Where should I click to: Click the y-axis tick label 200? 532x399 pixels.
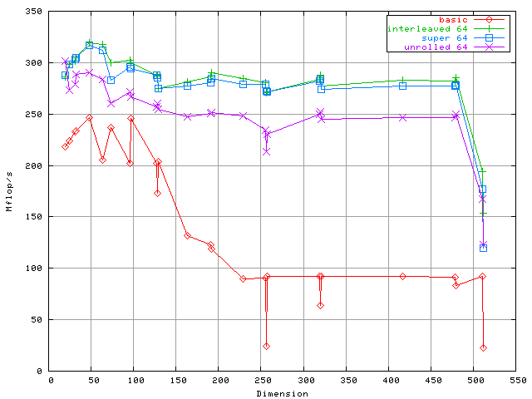(x=33, y=165)
